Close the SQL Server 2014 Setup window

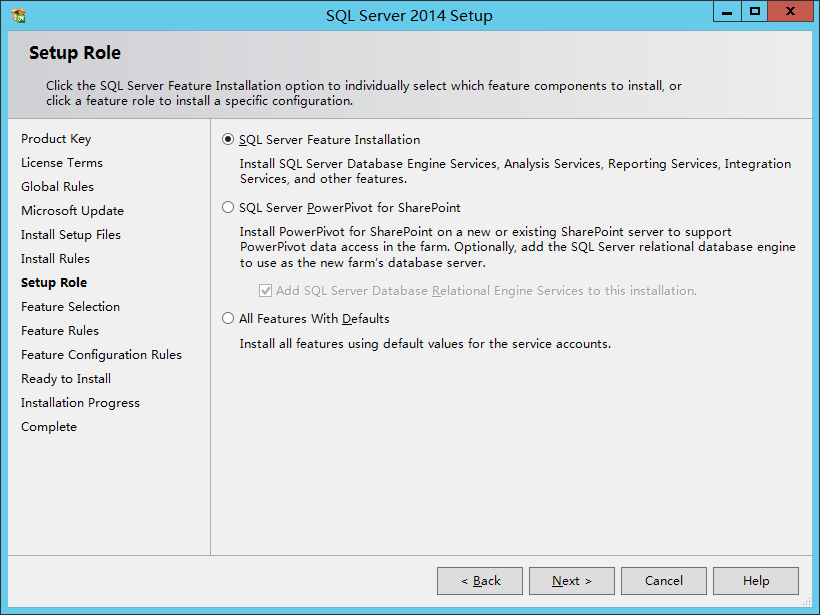[790, 12]
